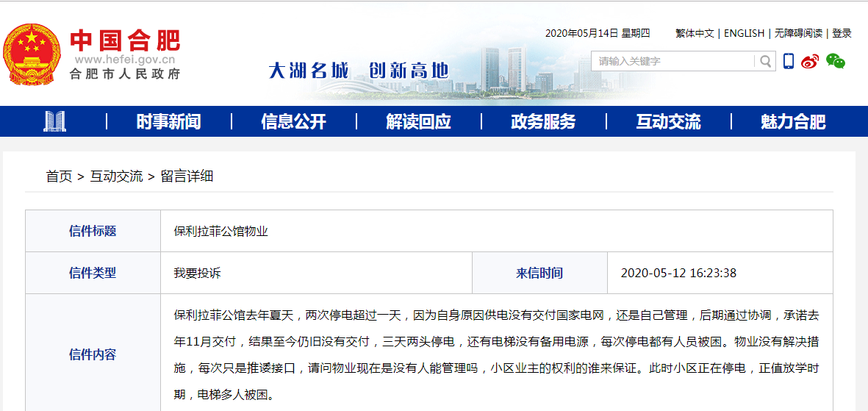Viewport: 868px width, 411px height.
Task: Open the 政务服务 menu
Action: coord(543,121)
